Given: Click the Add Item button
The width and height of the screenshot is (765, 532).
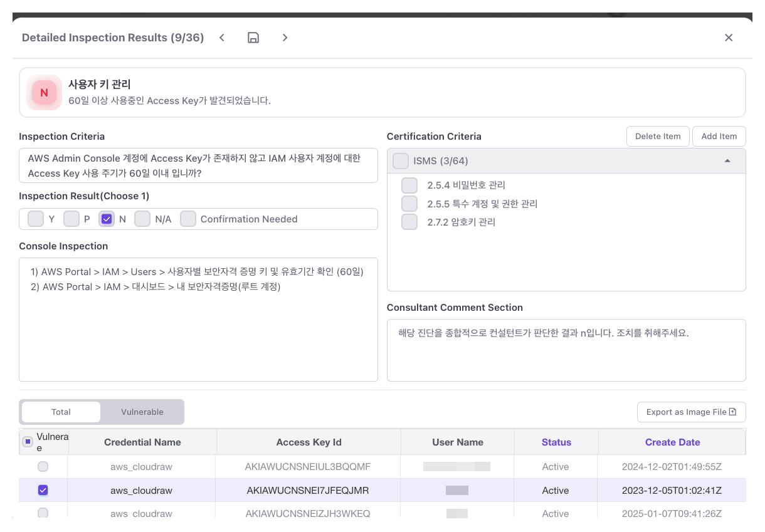Looking at the screenshot, I should tap(719, 136).
